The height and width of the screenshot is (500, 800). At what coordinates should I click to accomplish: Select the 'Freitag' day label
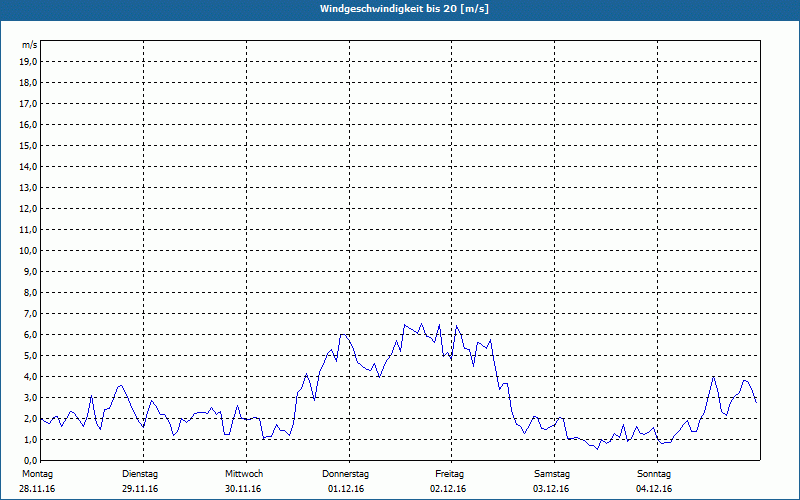pos(451,473)
